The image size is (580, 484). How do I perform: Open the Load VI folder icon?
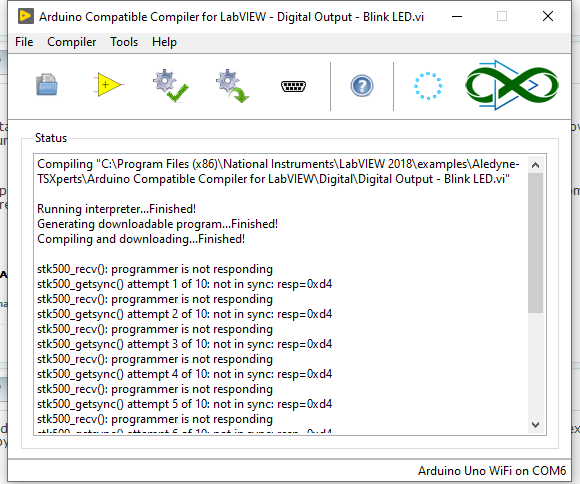[47, 85]
